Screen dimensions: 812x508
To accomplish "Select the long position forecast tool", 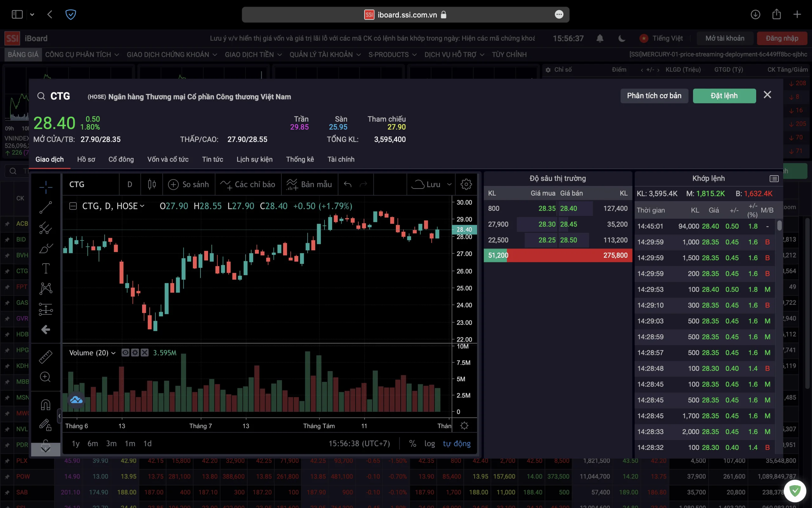I will tap(46, 309).
